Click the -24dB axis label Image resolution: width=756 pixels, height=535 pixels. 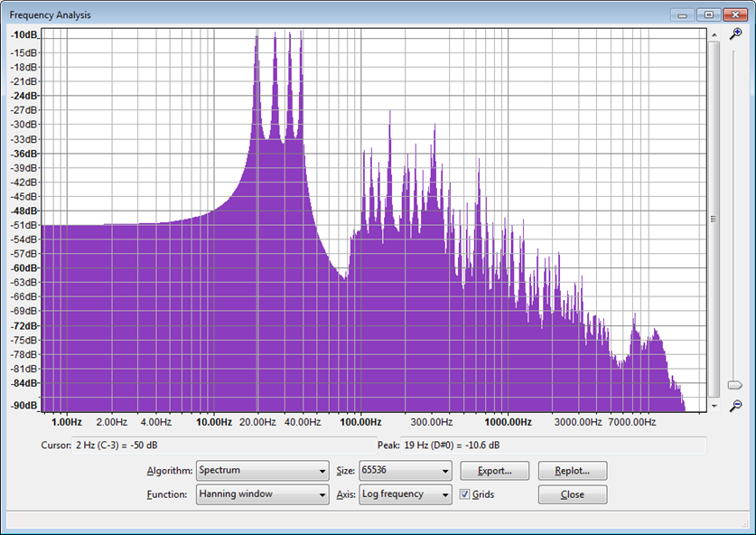(24, 96)
